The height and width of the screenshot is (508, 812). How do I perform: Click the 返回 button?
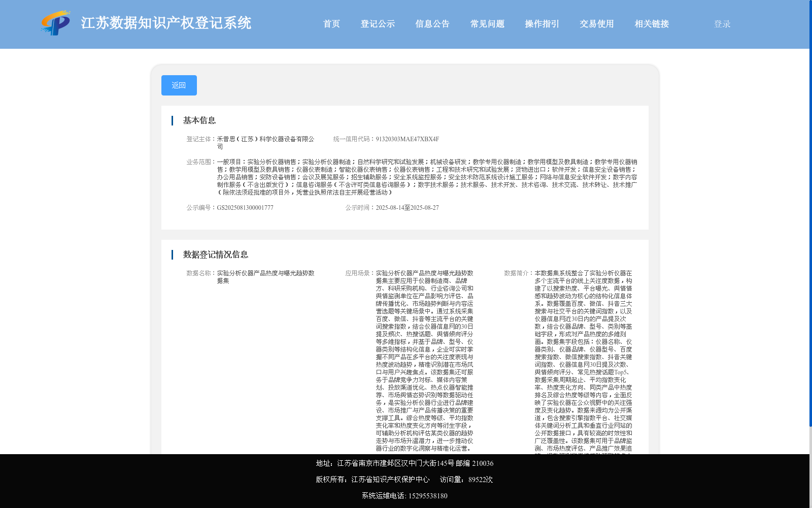point(179,85)
